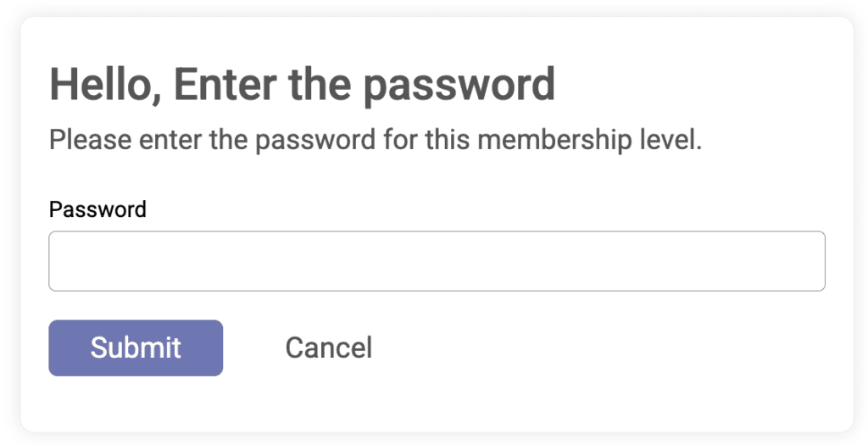This screenshot has height=445, width=868.
Task: Click inside the bordered password entry field
Action: pos(437,261)
